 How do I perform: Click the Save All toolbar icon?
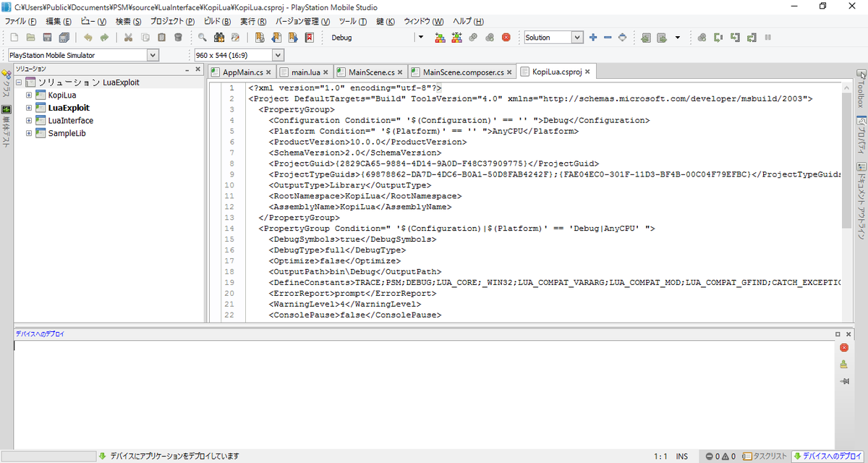pos(64,38)
